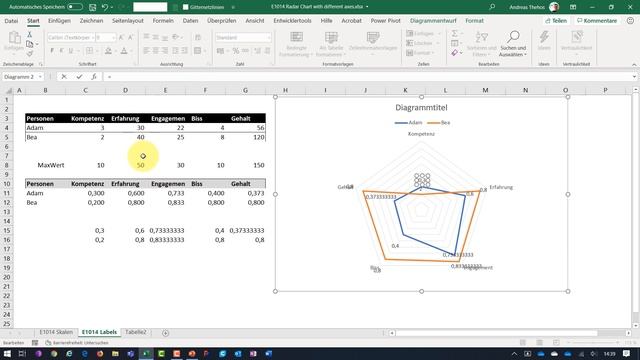Click row header 13
Image resolution: width=640 pixels, height=360 pixels.
(7, 212)
